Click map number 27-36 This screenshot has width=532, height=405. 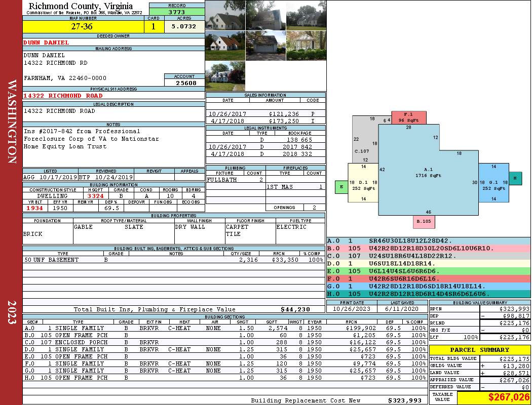point(82,26)
